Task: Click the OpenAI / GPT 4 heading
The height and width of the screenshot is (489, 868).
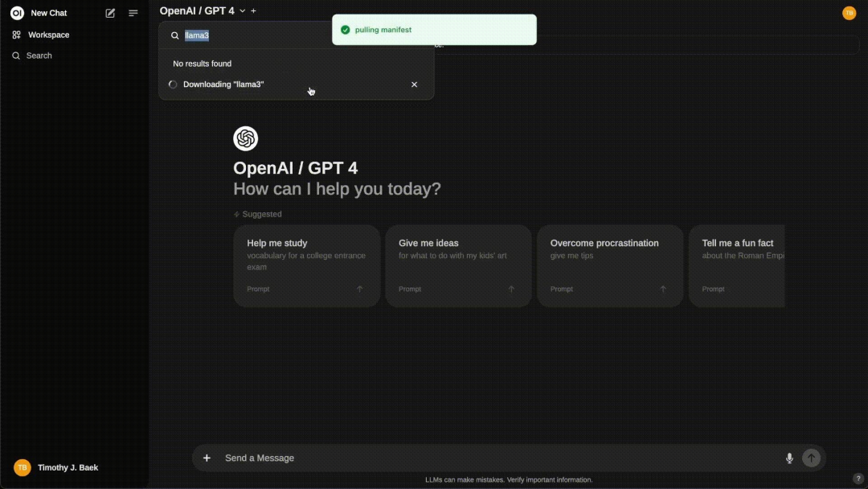Action: click(295, 168)
